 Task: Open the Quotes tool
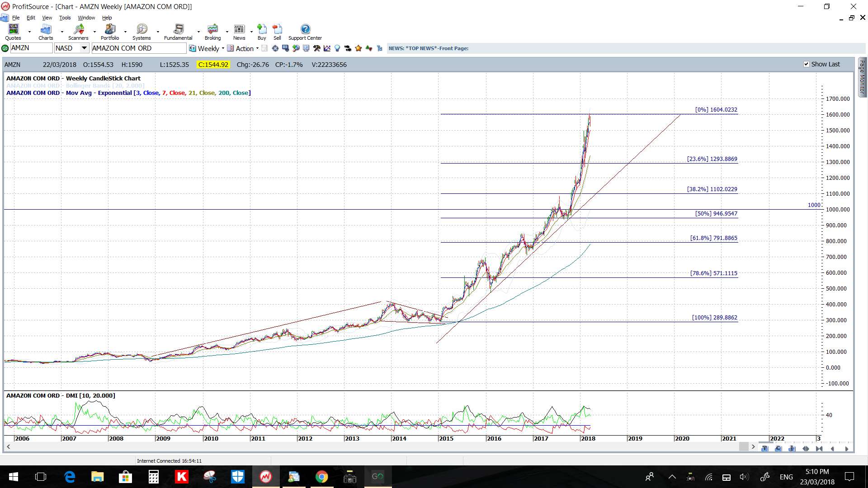pyautogui.click(x=13, y=32)
